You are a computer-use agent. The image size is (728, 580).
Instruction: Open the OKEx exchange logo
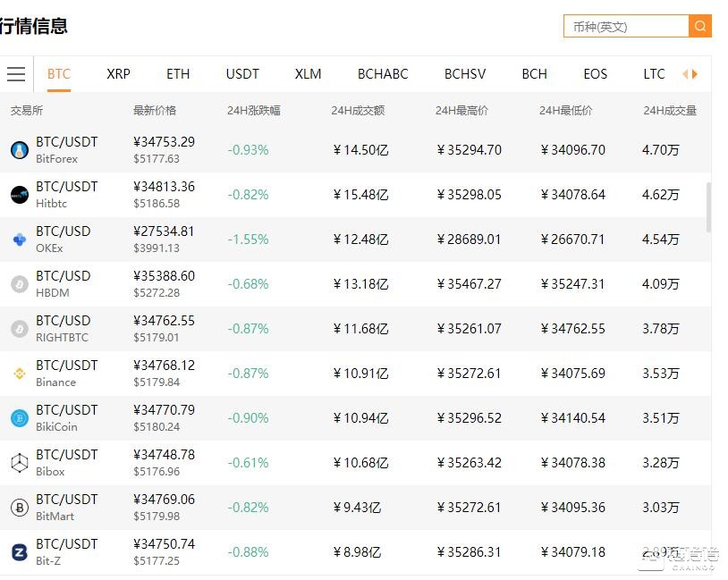click(19, 239)
